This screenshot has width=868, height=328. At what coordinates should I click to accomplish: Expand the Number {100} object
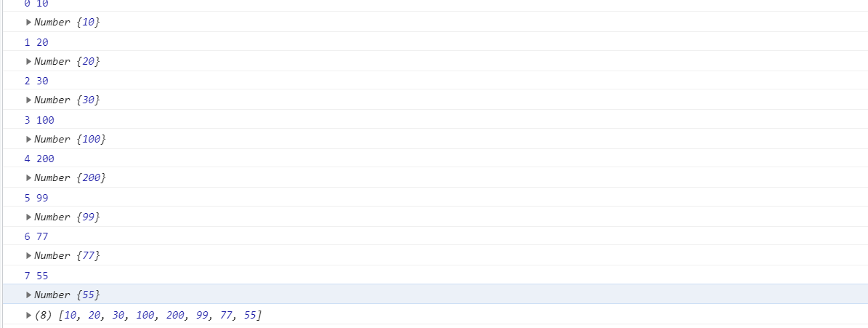[29, 139]
